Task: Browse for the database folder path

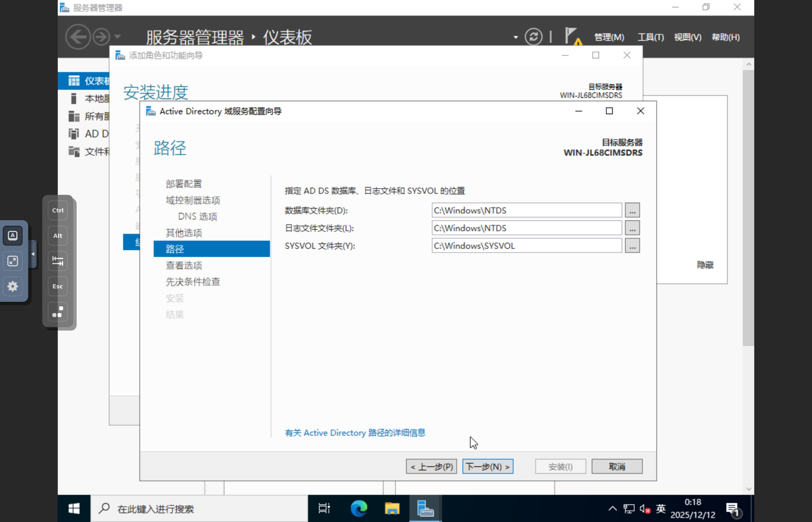Action: click(x=632, y=210)
